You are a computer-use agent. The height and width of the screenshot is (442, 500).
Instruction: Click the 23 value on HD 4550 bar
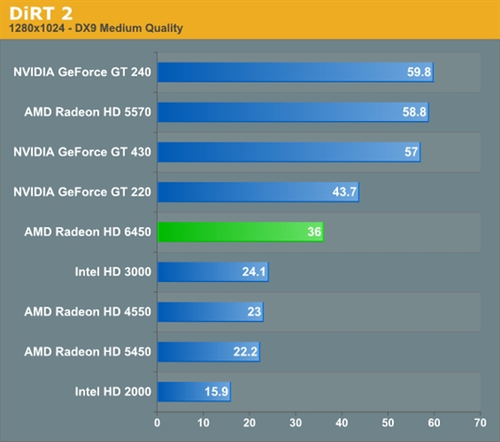click(254, 312)
